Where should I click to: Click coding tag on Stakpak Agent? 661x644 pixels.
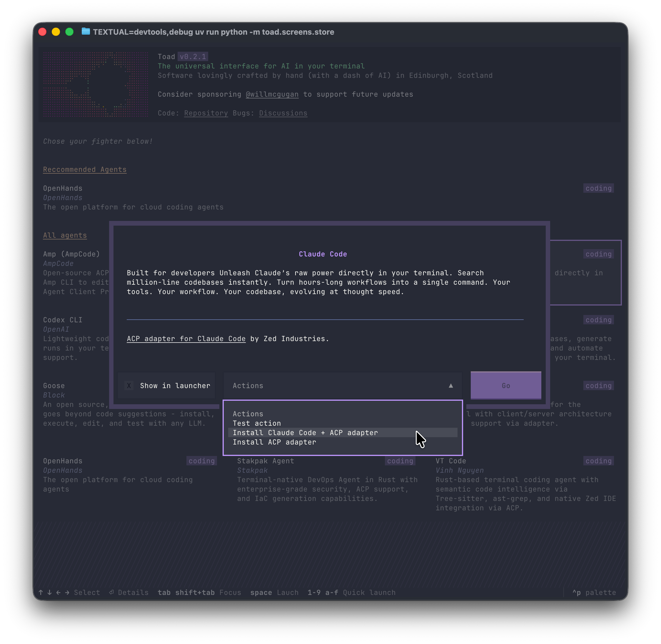pyautogui.click(x=400, y=461)
